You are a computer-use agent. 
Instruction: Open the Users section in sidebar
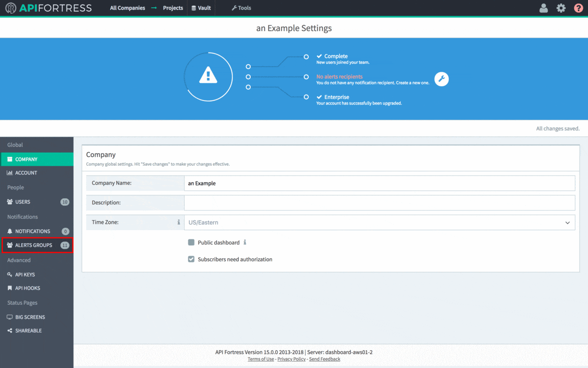[x=23, y=202]
